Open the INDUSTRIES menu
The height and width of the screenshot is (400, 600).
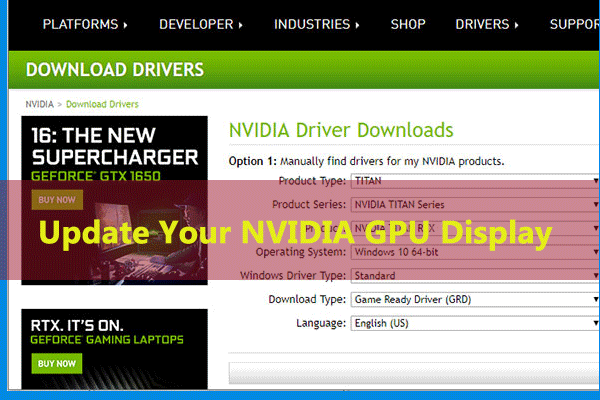pos(316,24)
